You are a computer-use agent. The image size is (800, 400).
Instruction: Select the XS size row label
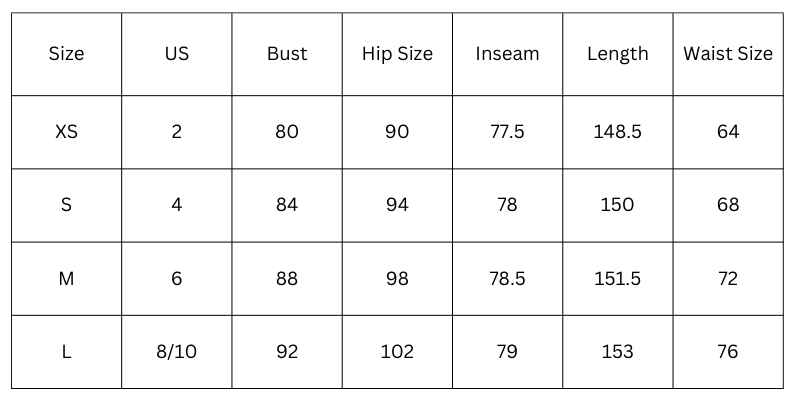(66, 132)
